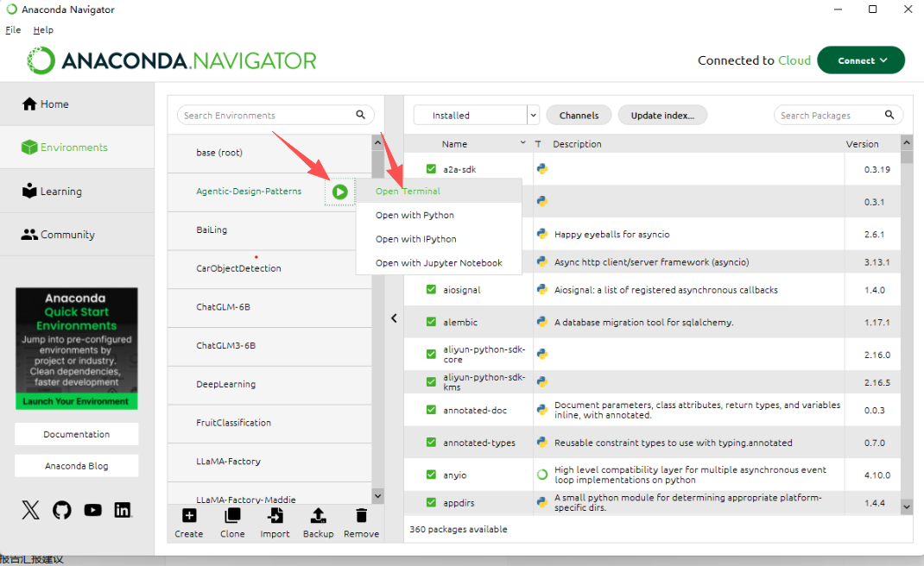Choose Open with Jupyter Notebook
This screenshot has height=566, width=924.
(x=439, y=262)
